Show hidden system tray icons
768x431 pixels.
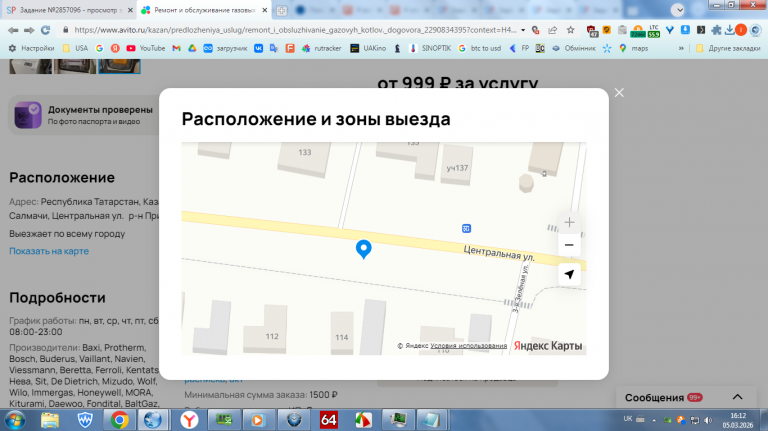coord(654,420)
